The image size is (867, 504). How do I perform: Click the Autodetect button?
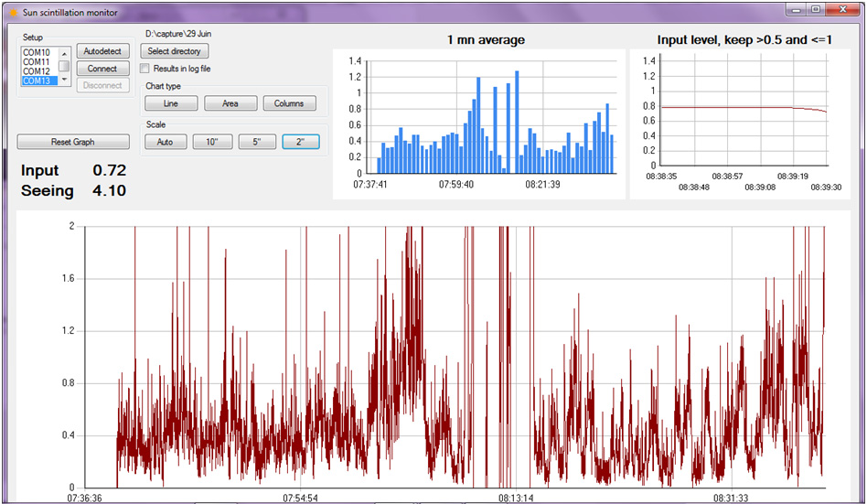point(102,51)
